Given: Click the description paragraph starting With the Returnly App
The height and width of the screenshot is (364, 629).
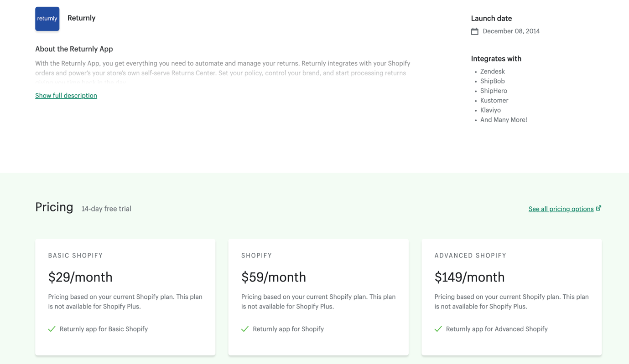Looking at the screenshot, I should coord(223,73).
